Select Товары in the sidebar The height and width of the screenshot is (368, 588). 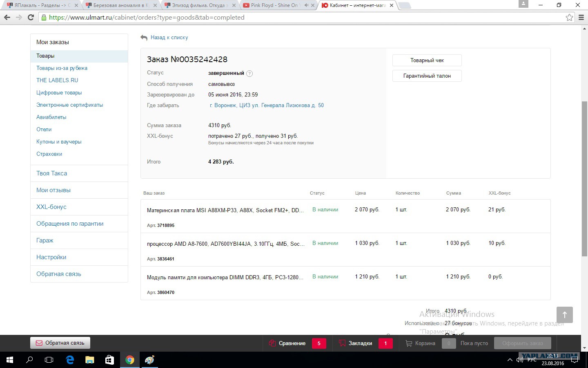tap(79, 56)
